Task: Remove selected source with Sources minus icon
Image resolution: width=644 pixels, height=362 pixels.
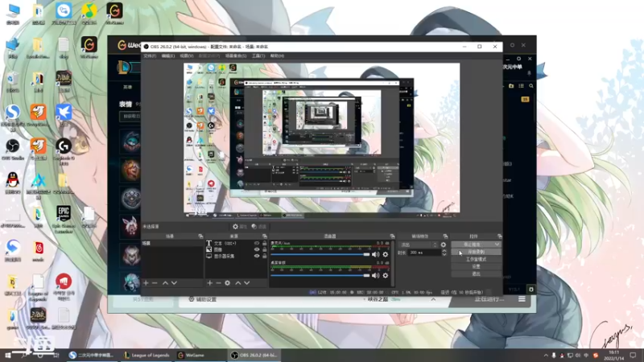Action: pyautogui.click(x=218, y=283)
